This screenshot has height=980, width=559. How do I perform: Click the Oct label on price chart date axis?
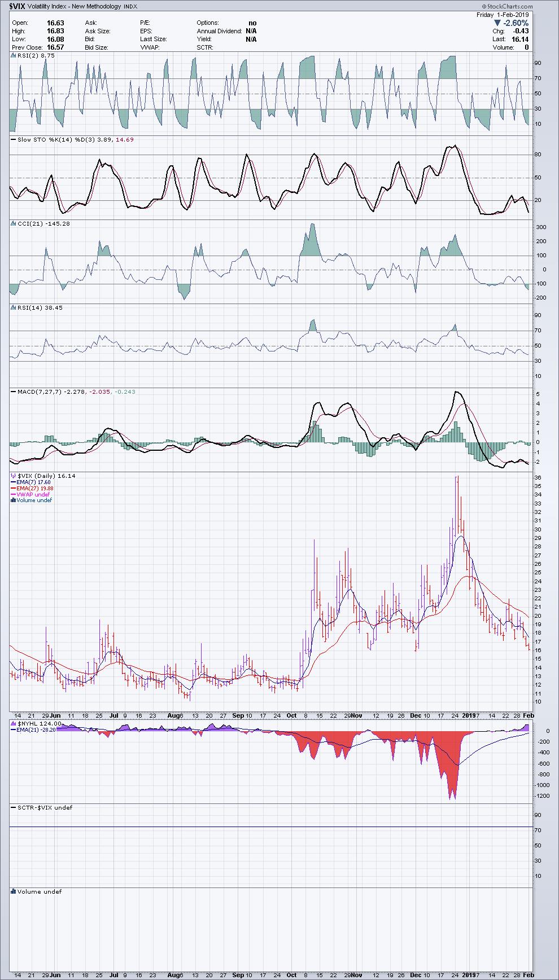(x=291, y=715)
